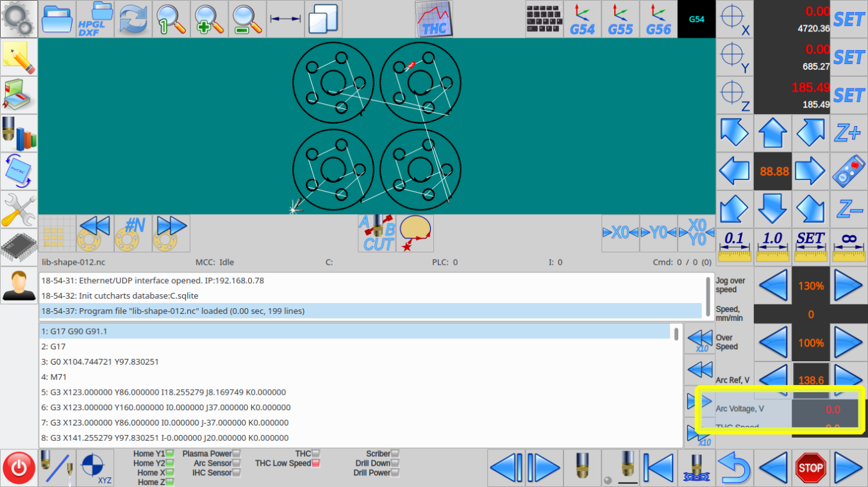
Task: Toggle the THC indicator
Action: click(x=315, y=454)
